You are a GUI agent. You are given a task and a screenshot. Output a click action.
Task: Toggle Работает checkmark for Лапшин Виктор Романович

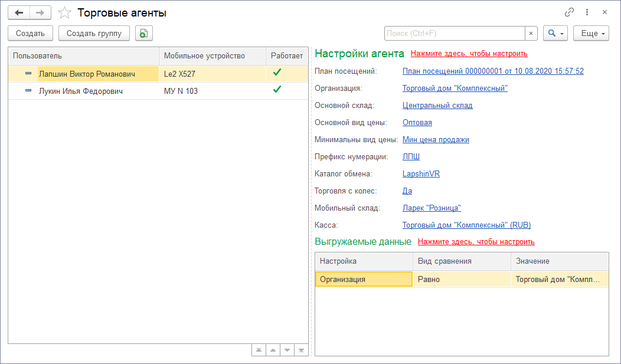[x=277, y=73]
